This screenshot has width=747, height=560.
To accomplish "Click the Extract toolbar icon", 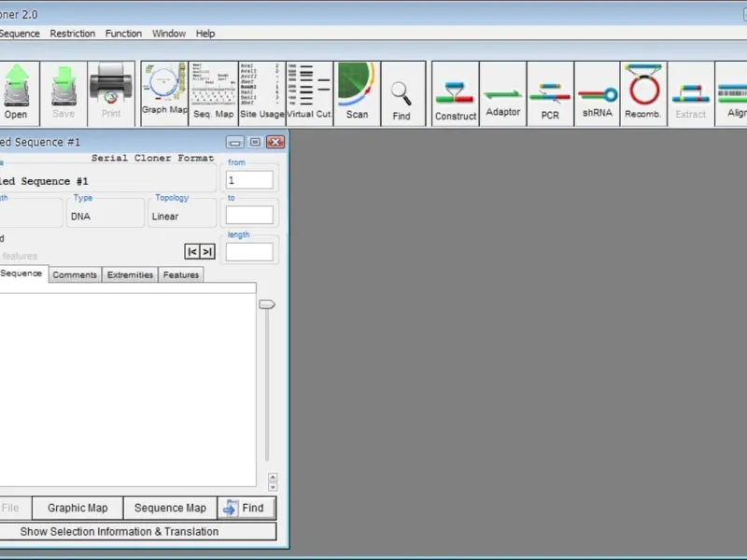I will click(x=691, y=92).
